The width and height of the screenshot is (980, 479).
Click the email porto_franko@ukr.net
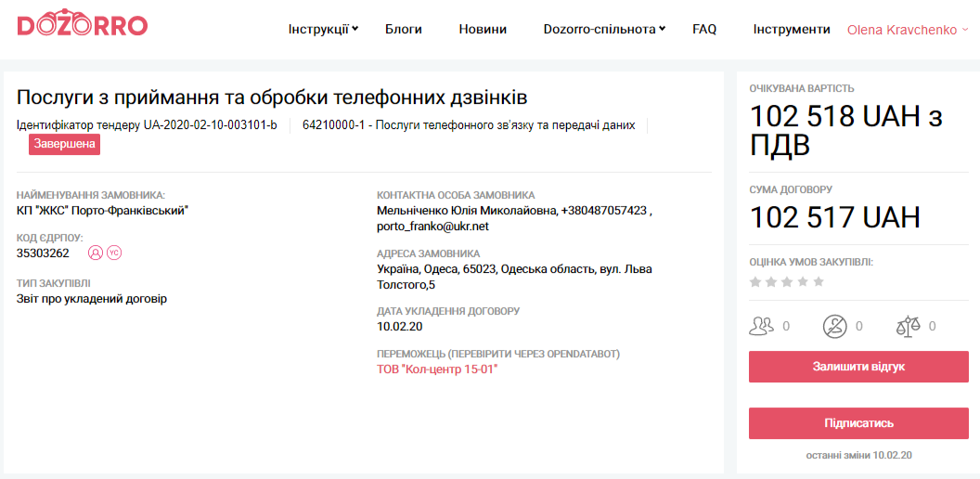click(x=432, y=227)
